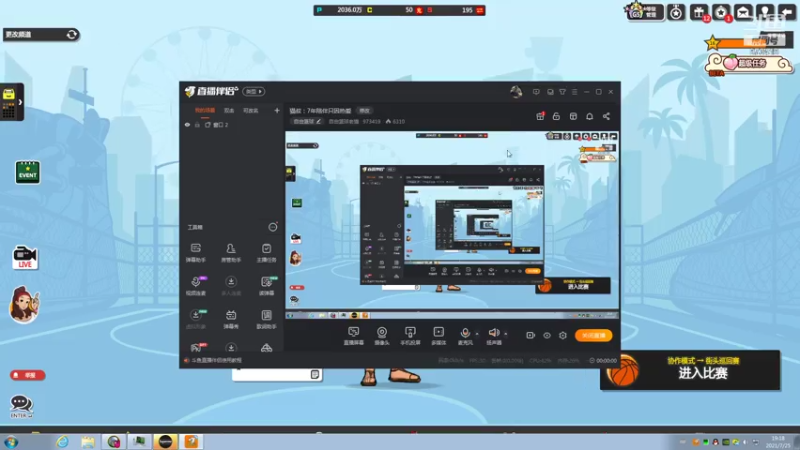Click the gift box icon in streaming app header
Viewport: 800px width, 450px height.
(540, 116)
